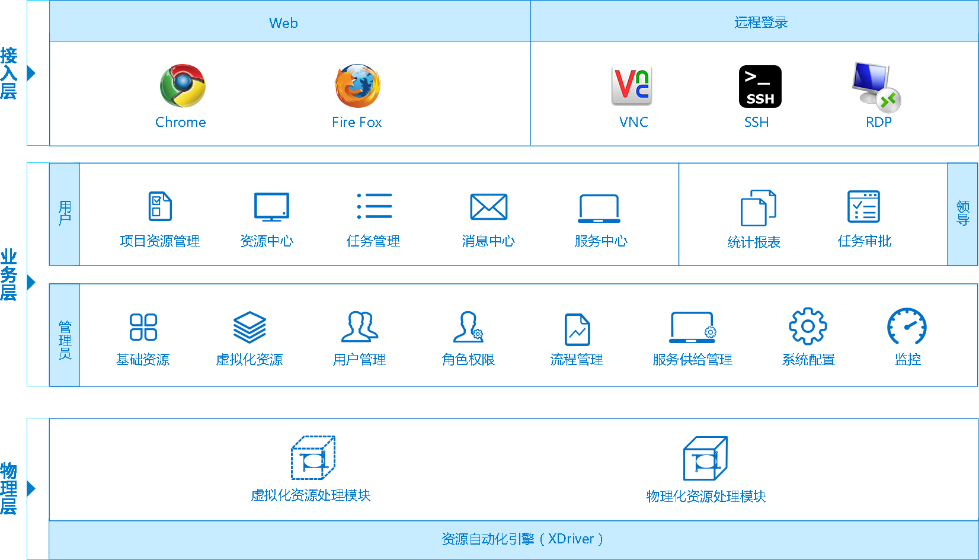Select the 管理员 side label
979x560 pixels.
[65, 340]
